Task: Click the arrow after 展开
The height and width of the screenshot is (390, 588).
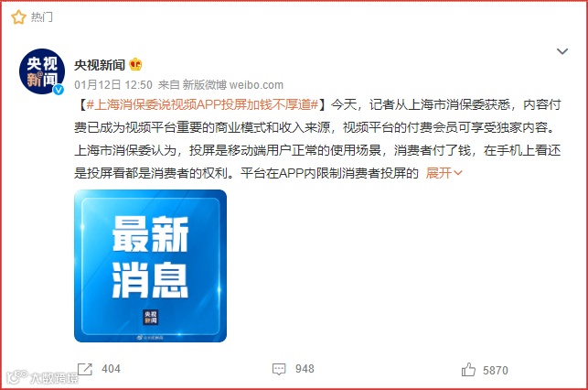Action: click(458, 173)
